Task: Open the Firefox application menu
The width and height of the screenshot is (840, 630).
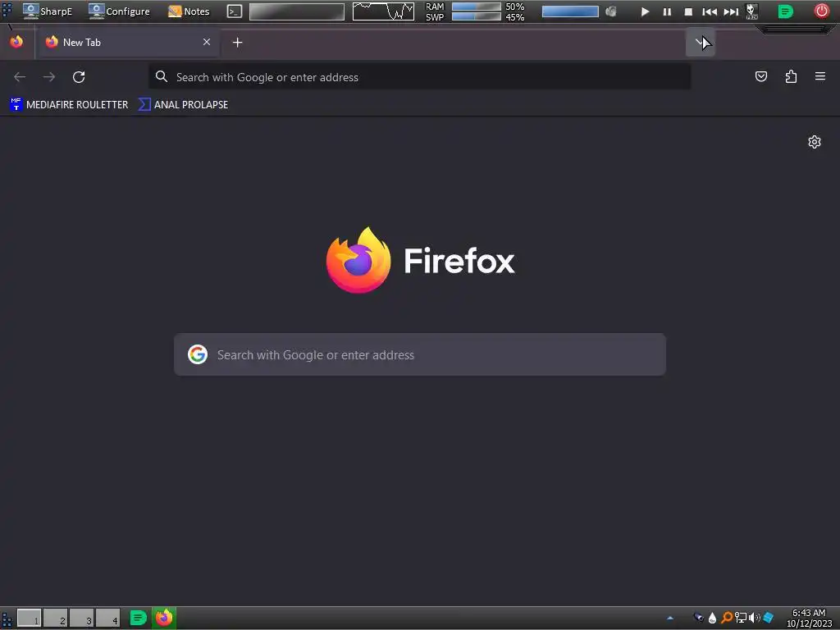Action: 820,76
